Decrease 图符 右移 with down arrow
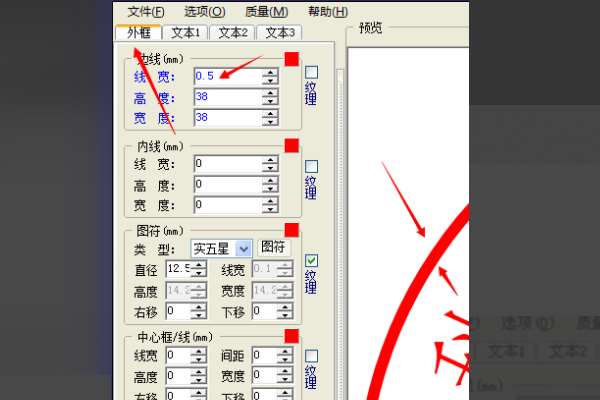The image size is (600, 400). click(x=199, y=315)
